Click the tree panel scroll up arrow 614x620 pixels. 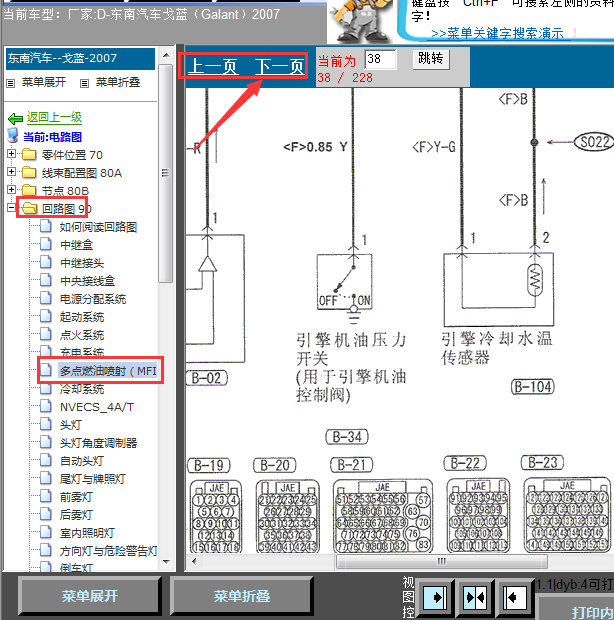point(166,55)
